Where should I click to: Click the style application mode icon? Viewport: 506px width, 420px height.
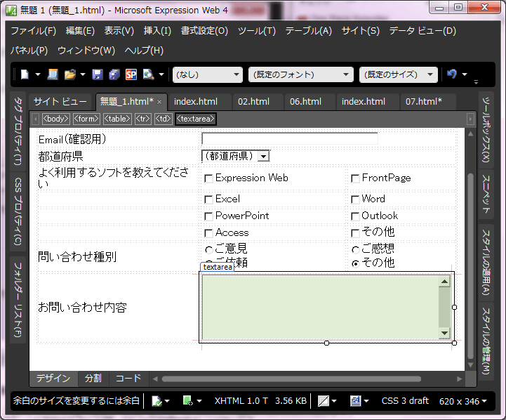355,401
